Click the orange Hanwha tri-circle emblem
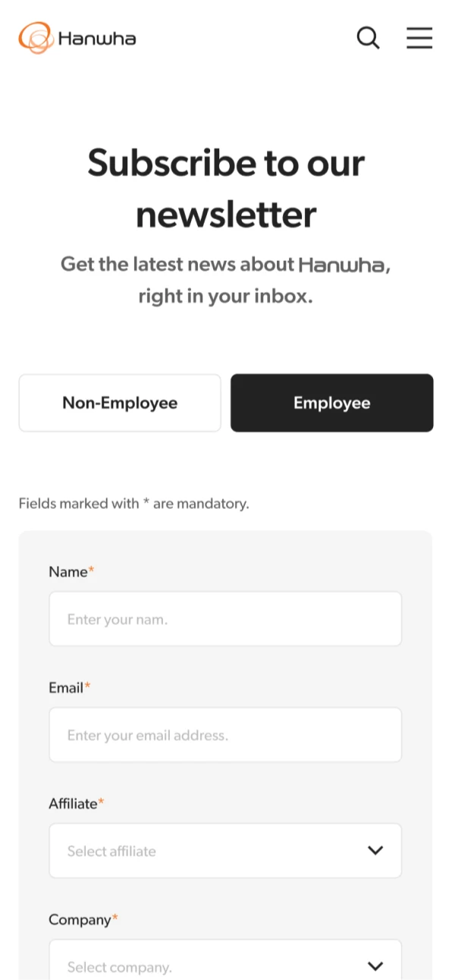This screenshot has height=980, width=452. point(36,38)
